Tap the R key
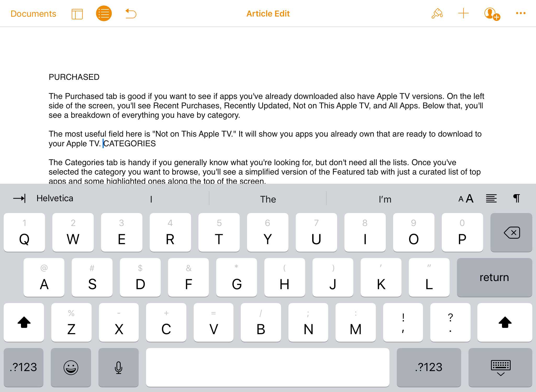536x392 pixels. pyautogui.click(x=170, y=232)
